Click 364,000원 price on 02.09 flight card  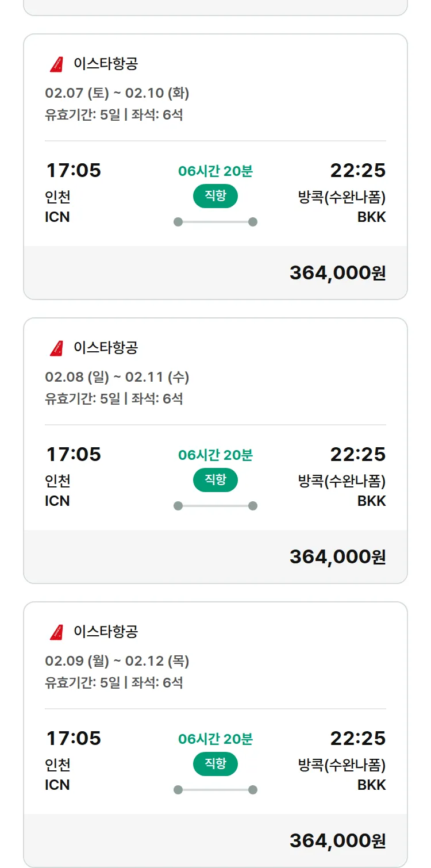pos(337,841)
